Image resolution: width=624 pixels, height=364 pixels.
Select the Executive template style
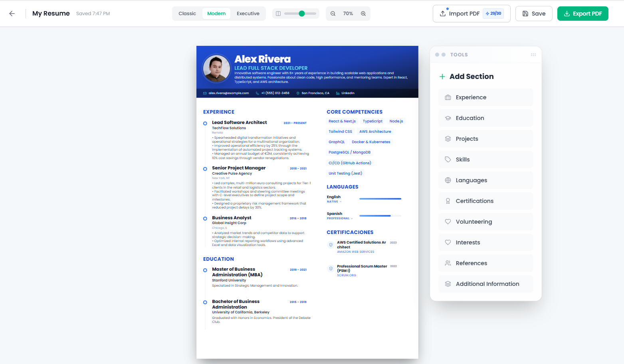pyautogui.click(x=248, y=13)
